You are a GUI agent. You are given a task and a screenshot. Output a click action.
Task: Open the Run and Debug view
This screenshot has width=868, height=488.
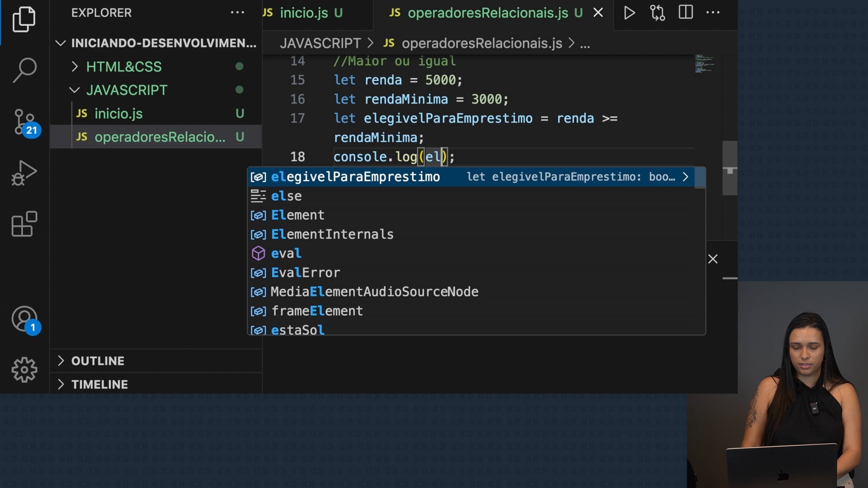pos(24,173)
